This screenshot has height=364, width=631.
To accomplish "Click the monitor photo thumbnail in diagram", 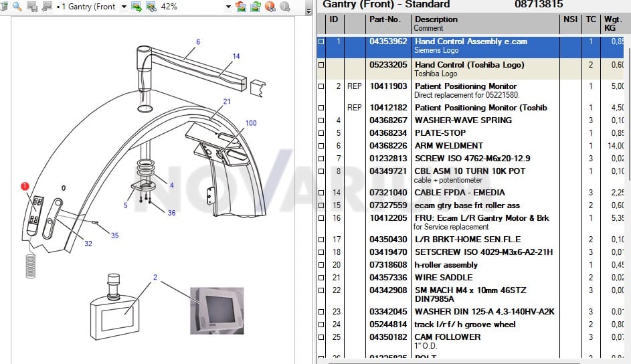I will point(217,311).
